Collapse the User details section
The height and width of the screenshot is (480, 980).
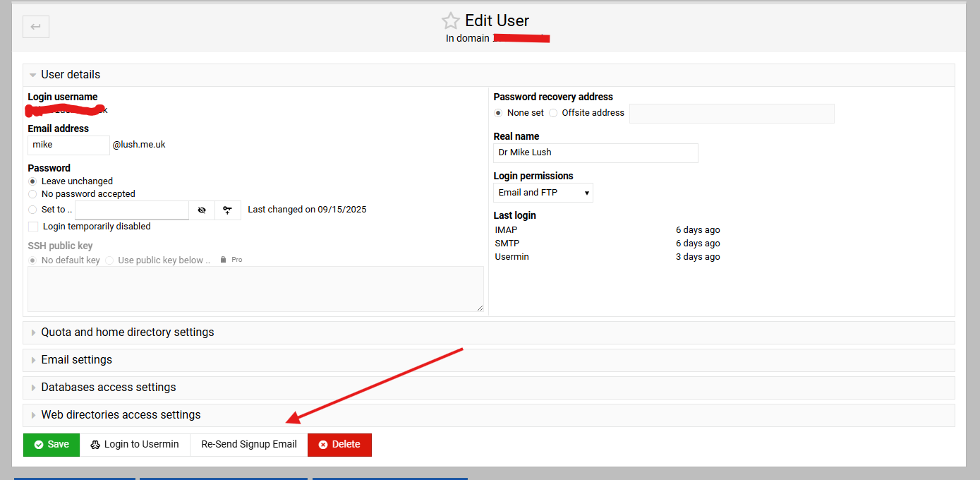tap(71, 75)
